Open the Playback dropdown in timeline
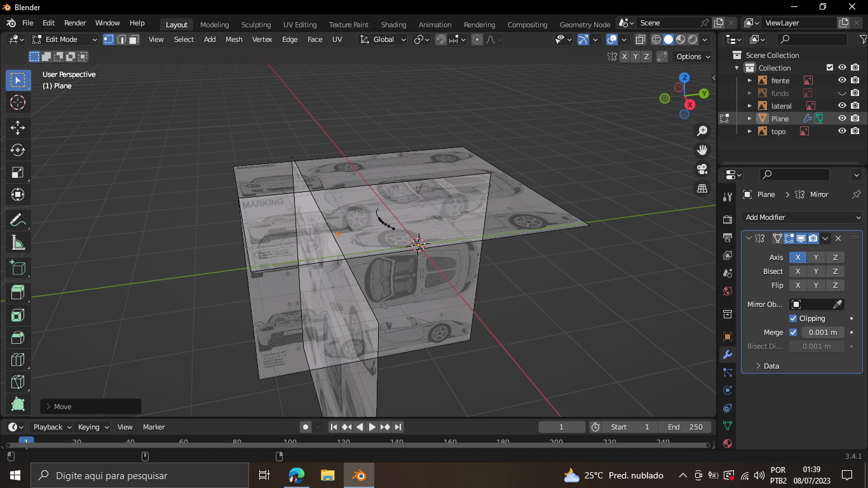 tap(51, 427)
